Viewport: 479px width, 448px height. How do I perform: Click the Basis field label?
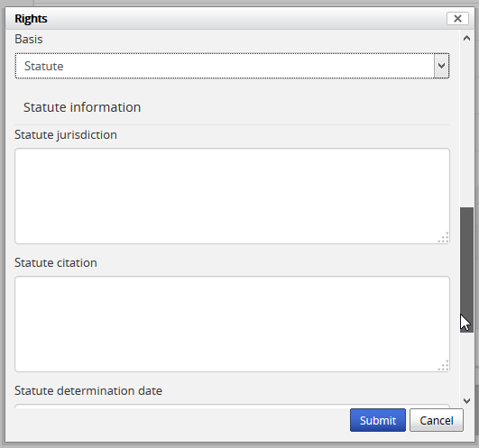pyautogui.click(x=29, y=39)
